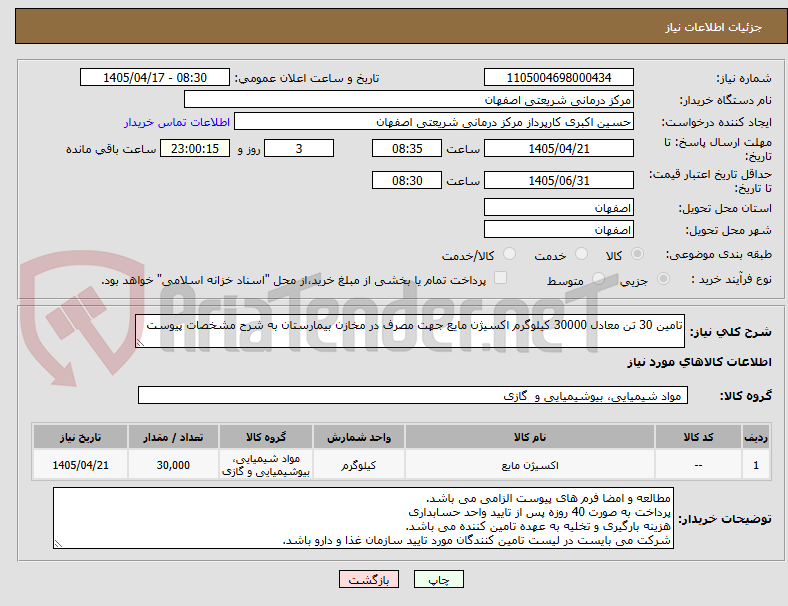This screenshot has height=606, width=788.
Task: Click delivery province field اصفهان
Action: pyautogui.click(x=558, y=207)
